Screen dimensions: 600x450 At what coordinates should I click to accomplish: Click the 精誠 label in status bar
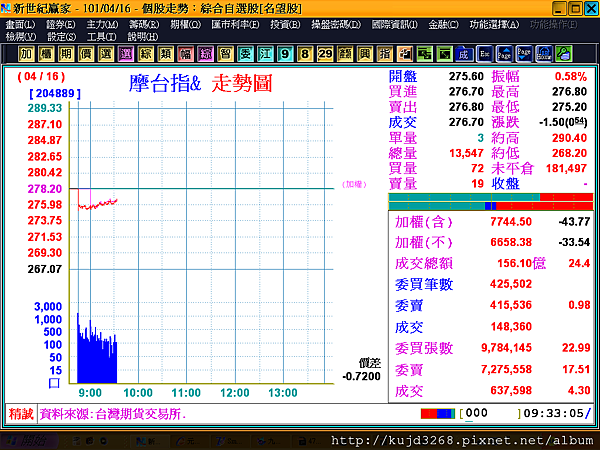click(21, 414)
